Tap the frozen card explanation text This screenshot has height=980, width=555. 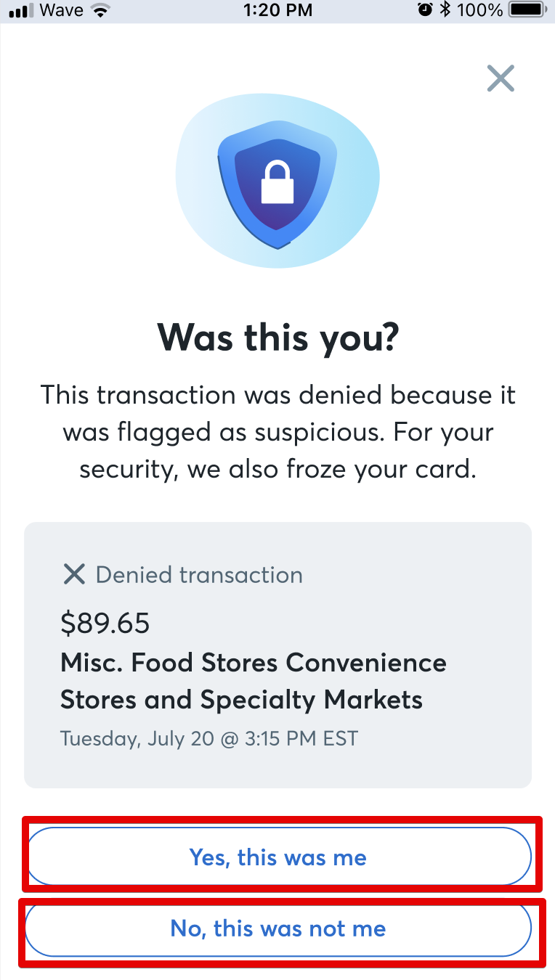(277, 432)
